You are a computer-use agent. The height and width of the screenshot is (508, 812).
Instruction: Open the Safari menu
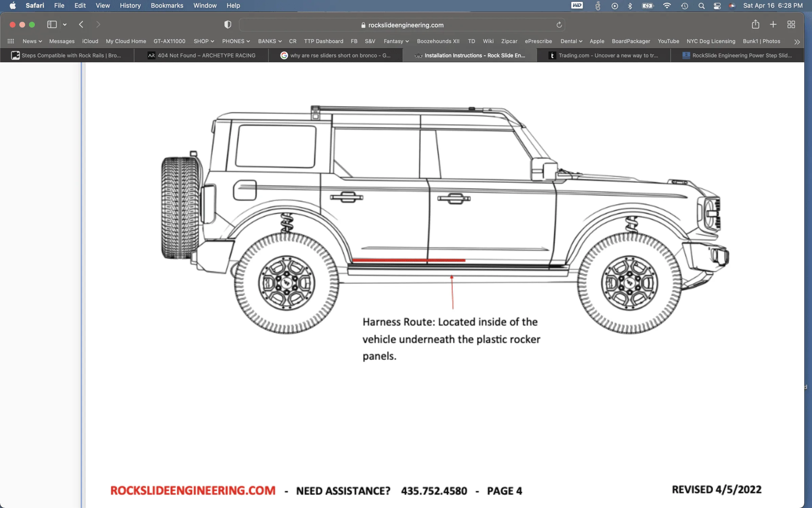[x=35, y=5]
